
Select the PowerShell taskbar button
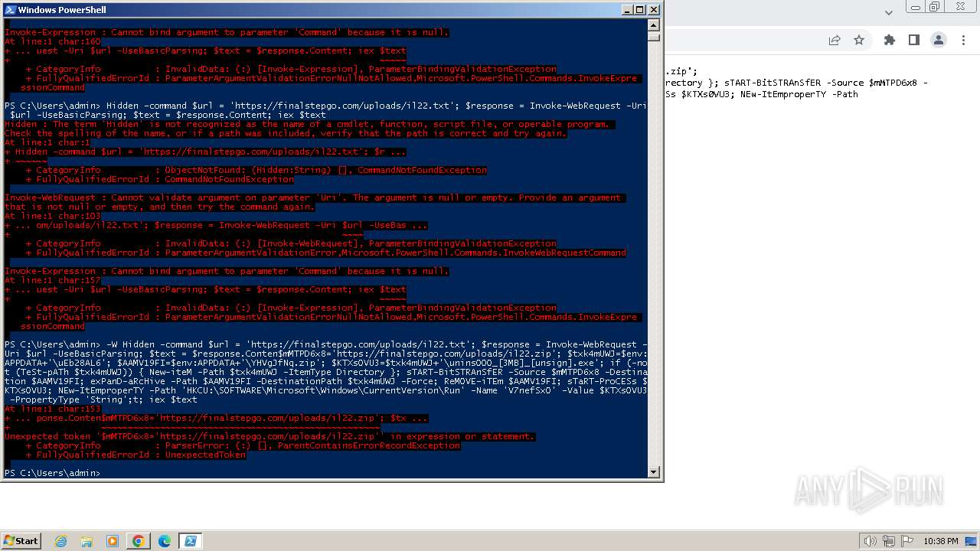click(190, 541)
